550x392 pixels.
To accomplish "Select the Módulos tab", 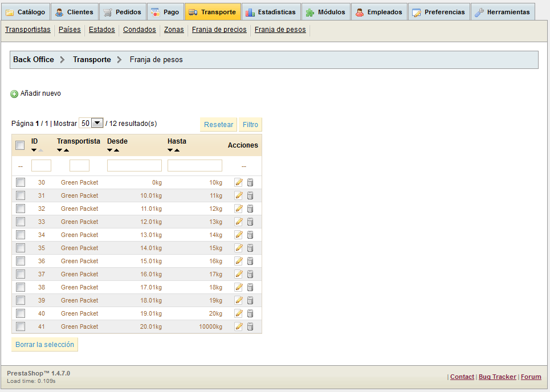I will click(x=326, y=12).
